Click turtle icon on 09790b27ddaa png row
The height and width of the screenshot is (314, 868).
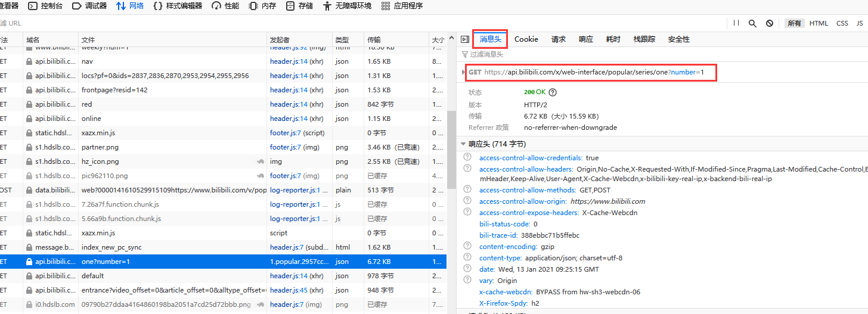point(261,304)
